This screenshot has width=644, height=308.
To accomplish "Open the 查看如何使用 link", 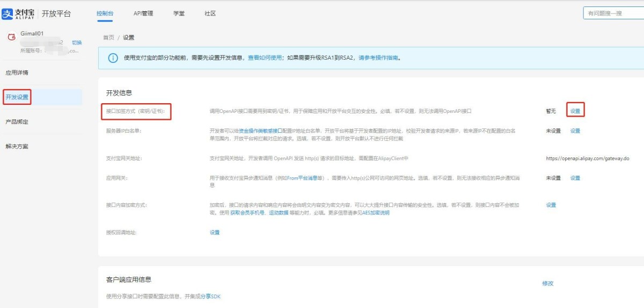I will [265, 58].
